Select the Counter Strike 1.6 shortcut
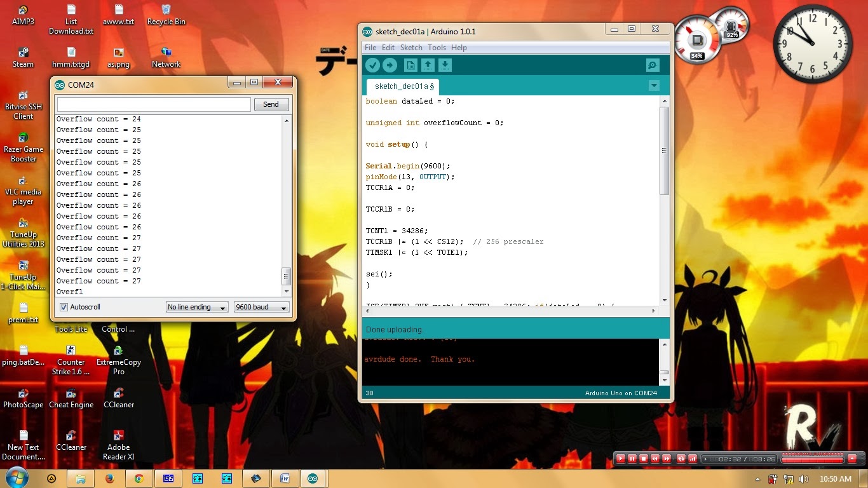 [71, 361]
